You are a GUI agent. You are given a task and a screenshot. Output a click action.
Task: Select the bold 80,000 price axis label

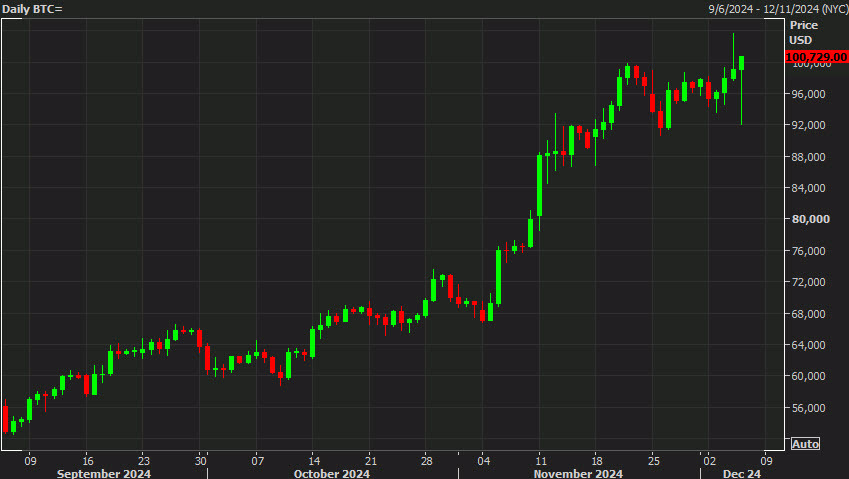click(810, 219)
